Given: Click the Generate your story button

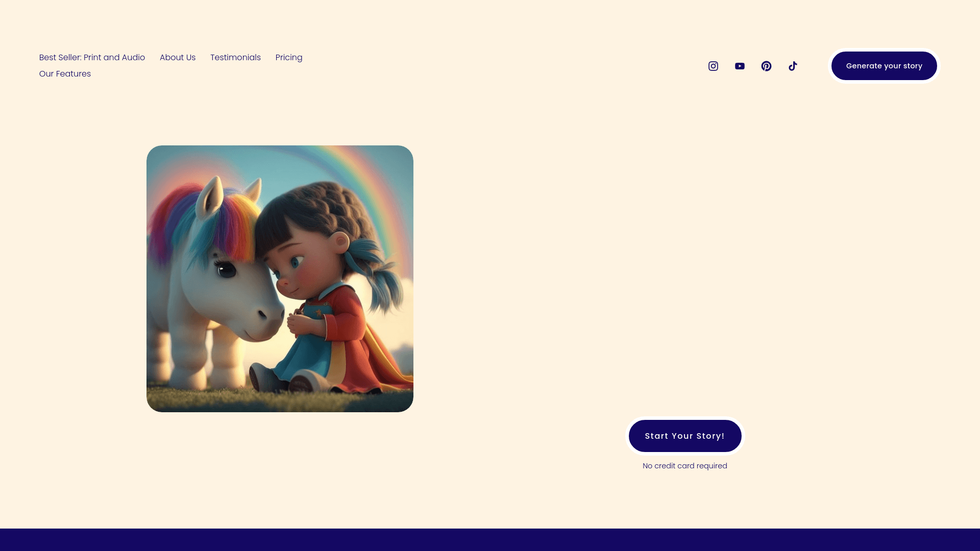Looking at the screenshot, I should click(x=884, y=66).
